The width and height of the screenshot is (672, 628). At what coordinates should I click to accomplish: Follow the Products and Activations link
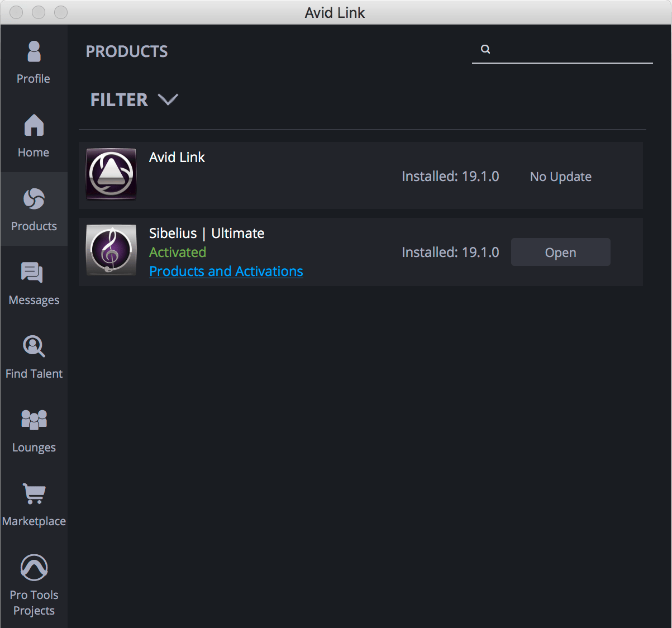tap(226, 271)
